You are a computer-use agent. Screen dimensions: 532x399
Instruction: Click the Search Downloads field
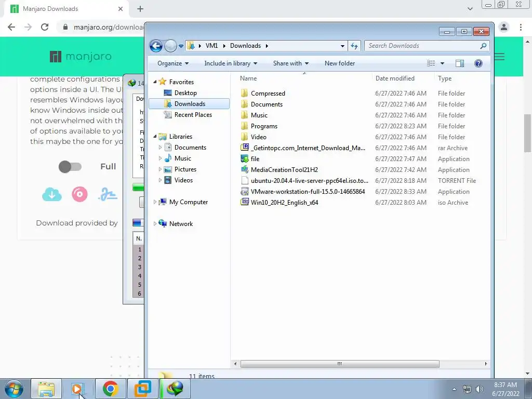pyautogui.click(x=427, y=46)
